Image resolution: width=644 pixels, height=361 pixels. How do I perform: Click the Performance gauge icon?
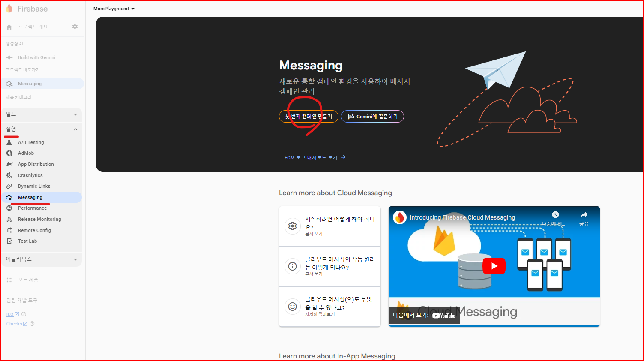(x=9, y=208)
